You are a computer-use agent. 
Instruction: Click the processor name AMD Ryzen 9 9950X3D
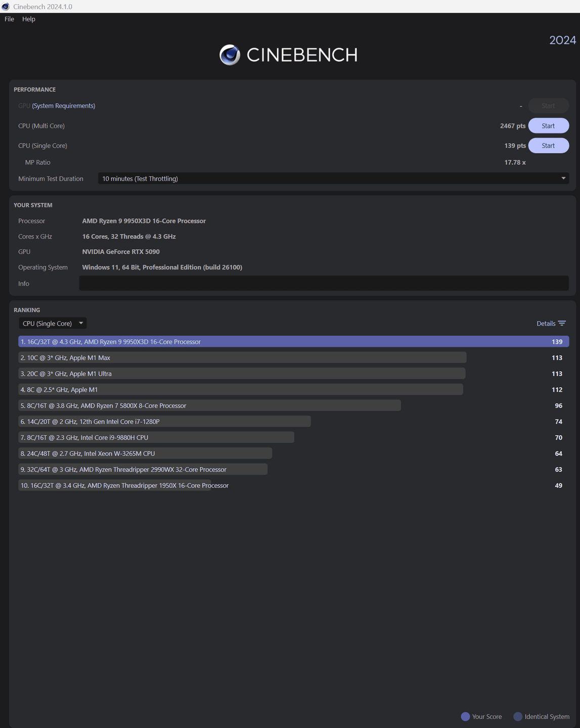[144, 221]
